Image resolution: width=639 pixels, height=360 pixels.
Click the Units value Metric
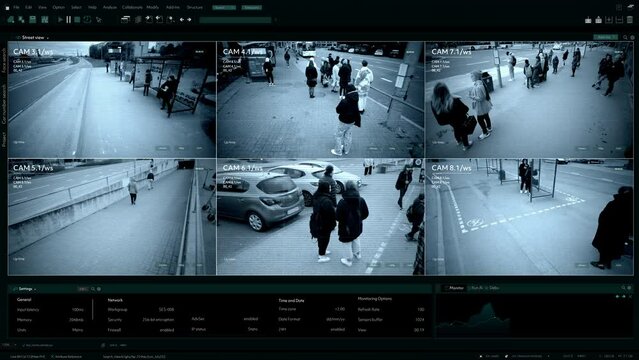point(77,330)
